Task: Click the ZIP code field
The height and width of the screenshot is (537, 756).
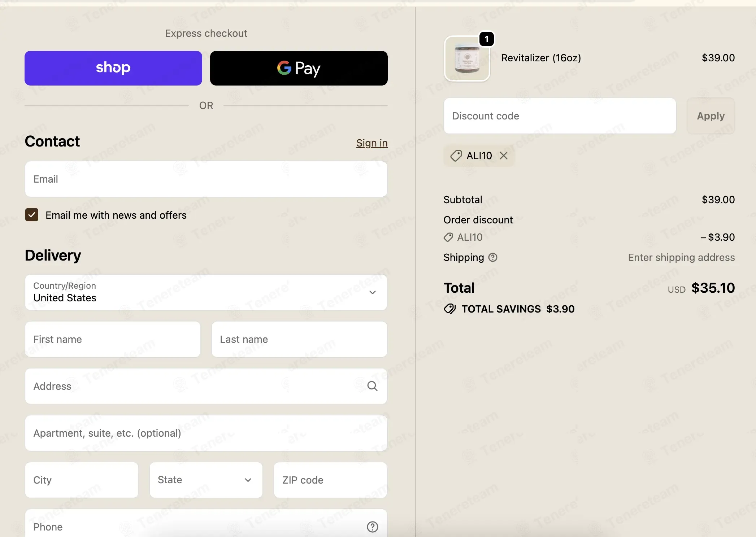Action: click(x=330, y=480)
